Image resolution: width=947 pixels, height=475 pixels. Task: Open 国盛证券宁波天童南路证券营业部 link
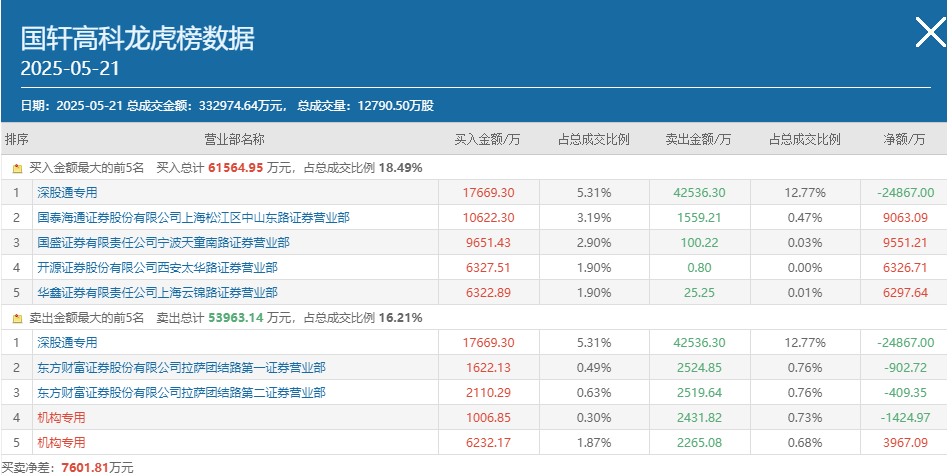click(x=163, y=243)
